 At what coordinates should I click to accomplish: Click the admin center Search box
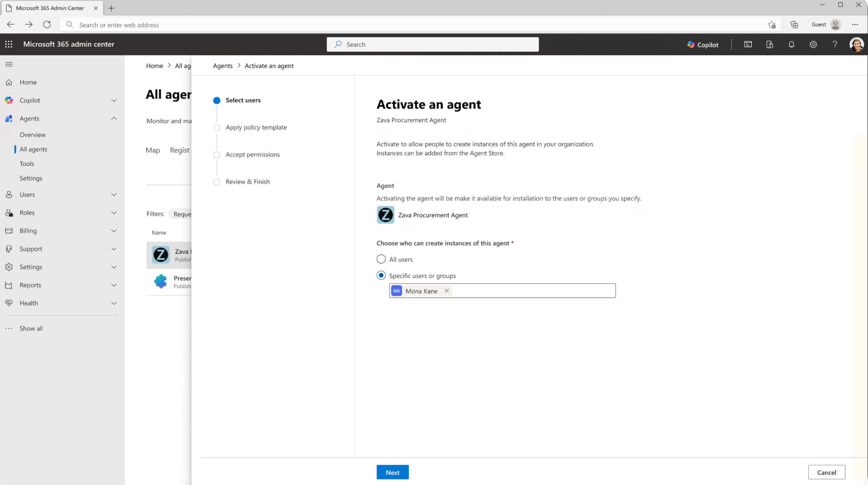pyautogui.click(x=433, y=44)
